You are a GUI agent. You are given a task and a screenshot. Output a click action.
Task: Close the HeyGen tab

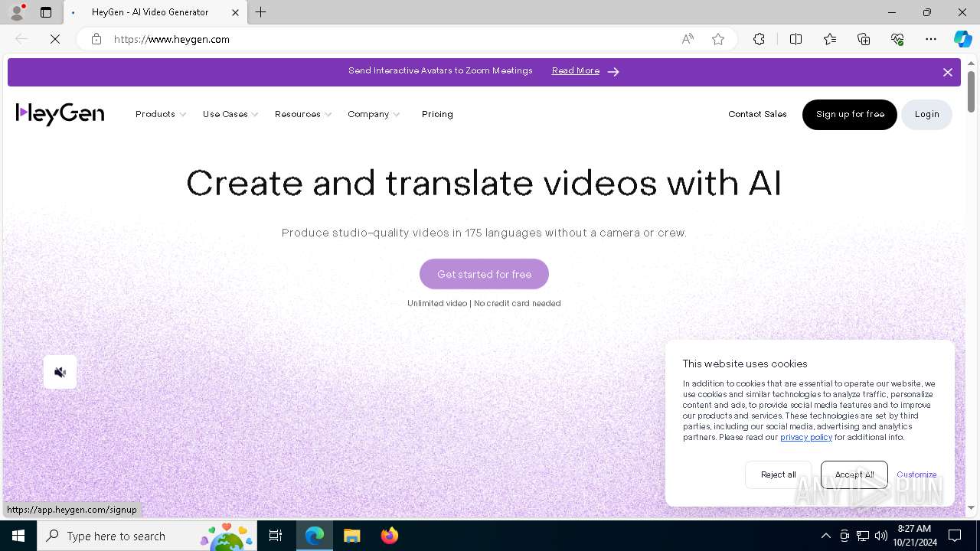(236, 12)
